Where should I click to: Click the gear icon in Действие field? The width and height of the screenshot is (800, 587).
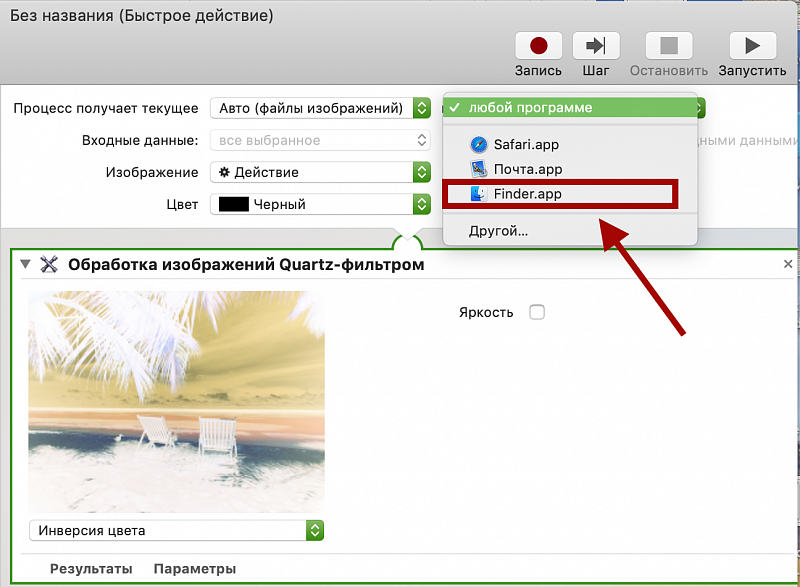[224, 172]
